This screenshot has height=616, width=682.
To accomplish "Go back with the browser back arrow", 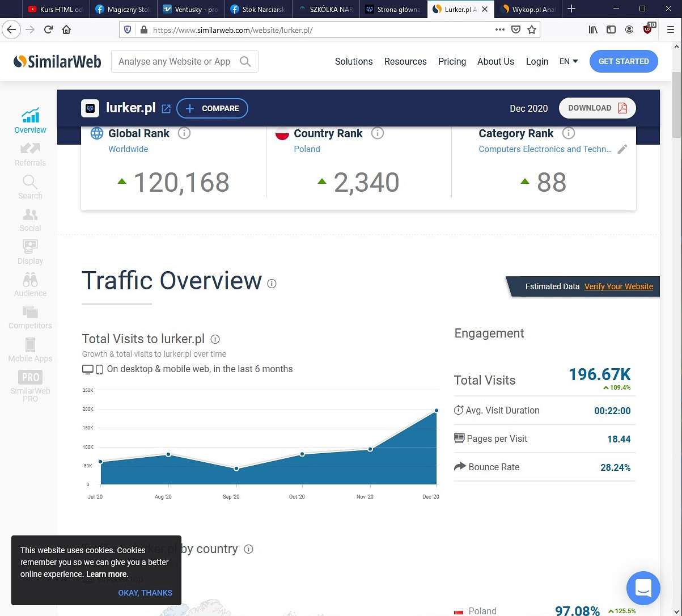I will [x=11, y=29].
